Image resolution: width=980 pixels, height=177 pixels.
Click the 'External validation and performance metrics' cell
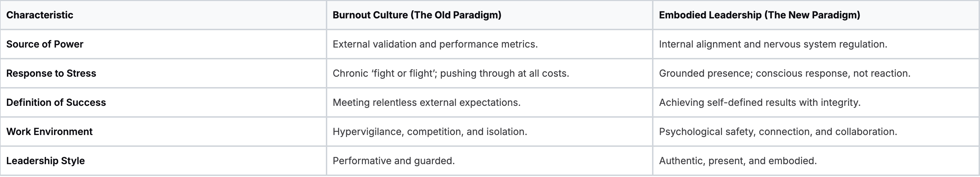click(435, 44)
